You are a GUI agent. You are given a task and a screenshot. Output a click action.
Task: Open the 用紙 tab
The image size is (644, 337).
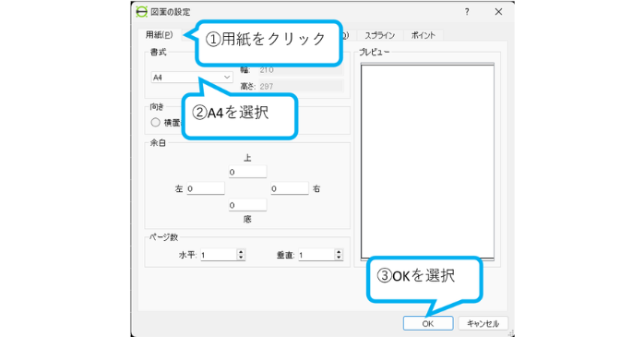[x=160, y=35]
